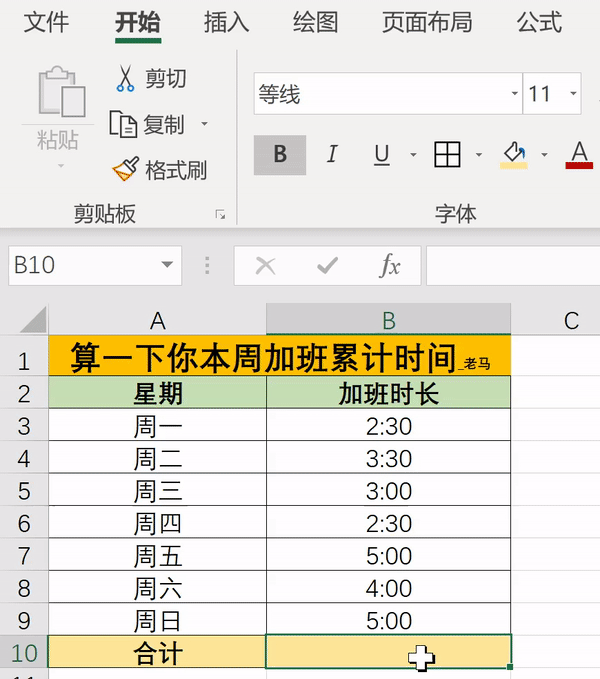Select cell 周五
Viewport: 600px width, 679px height.
tap(158, 555)
